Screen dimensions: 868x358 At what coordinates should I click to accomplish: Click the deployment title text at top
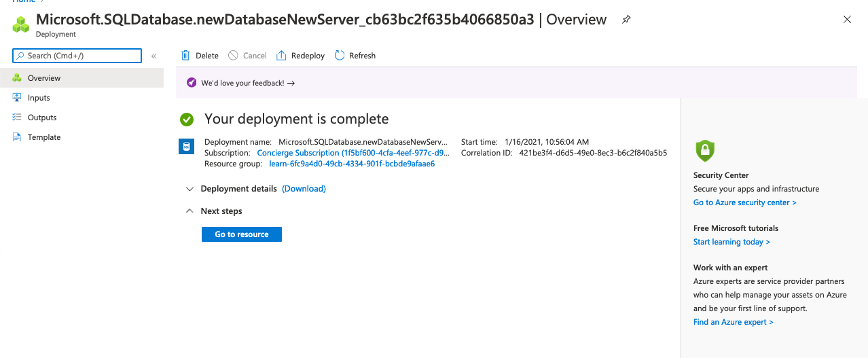(x=285, y=20)
